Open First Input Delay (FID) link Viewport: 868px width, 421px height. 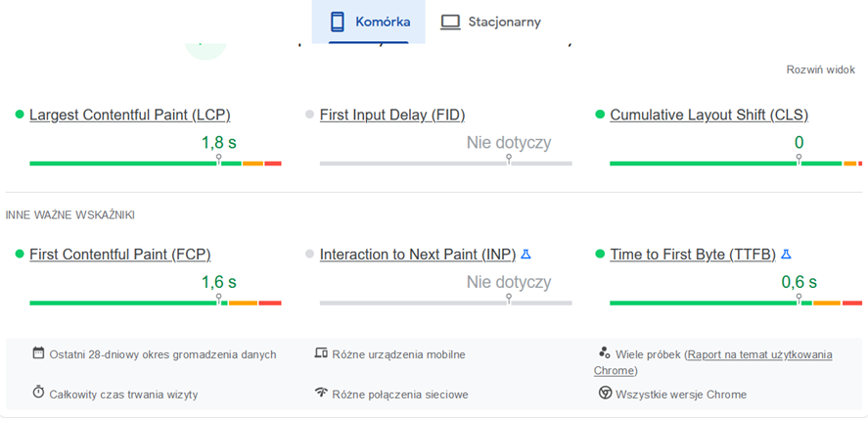(415, 115)
